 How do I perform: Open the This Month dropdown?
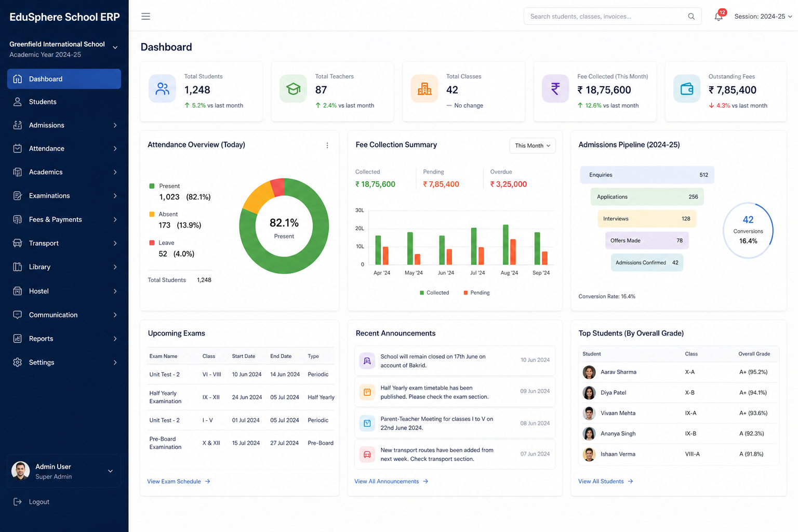pyautogui.click(x=533, y=145)
